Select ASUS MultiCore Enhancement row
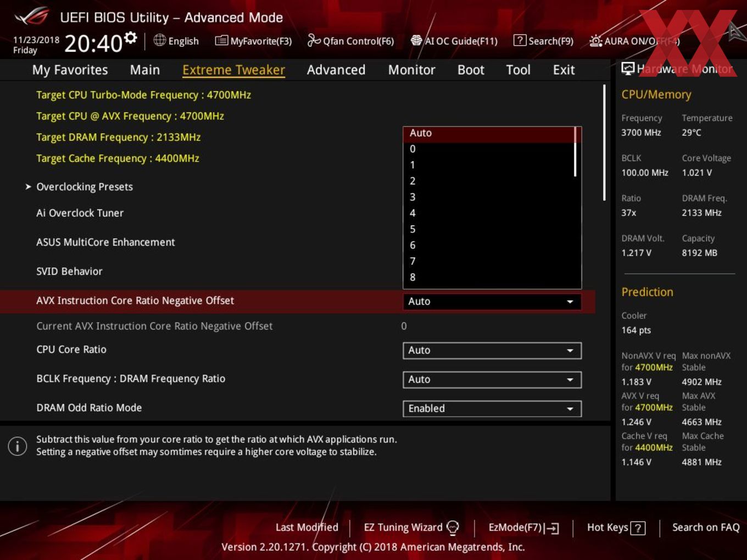This screenshot has width=747, height=560. click(105, 242)
